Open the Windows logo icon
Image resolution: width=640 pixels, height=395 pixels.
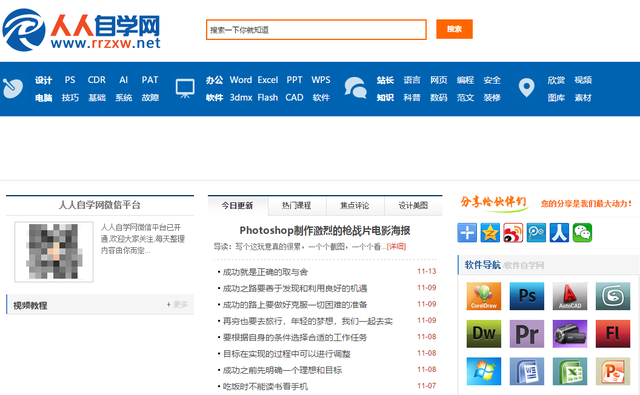tap(484, 371)
